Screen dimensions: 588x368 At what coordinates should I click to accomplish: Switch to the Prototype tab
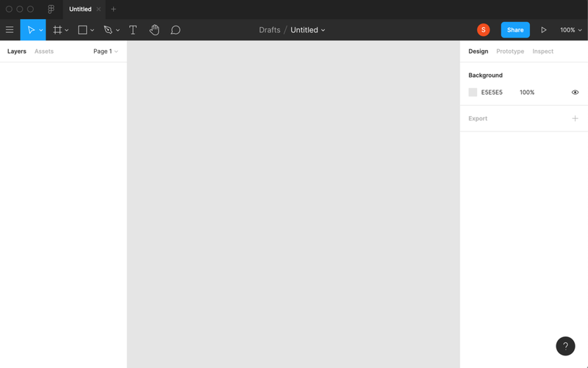[510, 51]
